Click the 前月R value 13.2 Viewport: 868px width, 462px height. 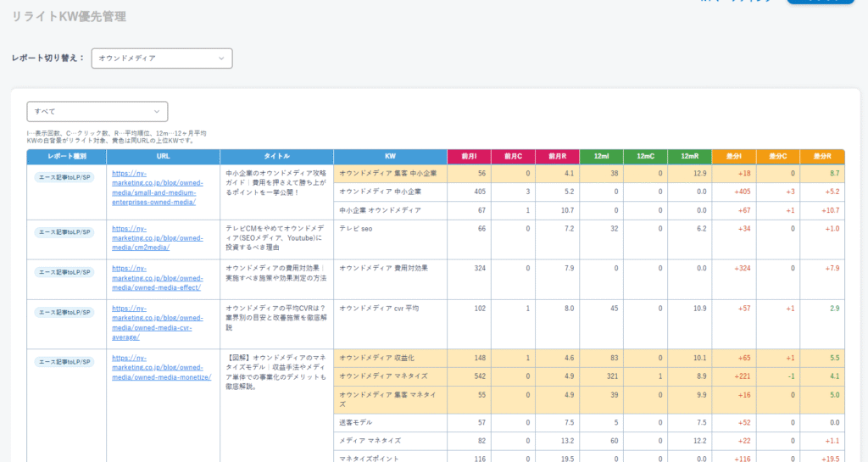click(567, 441)
